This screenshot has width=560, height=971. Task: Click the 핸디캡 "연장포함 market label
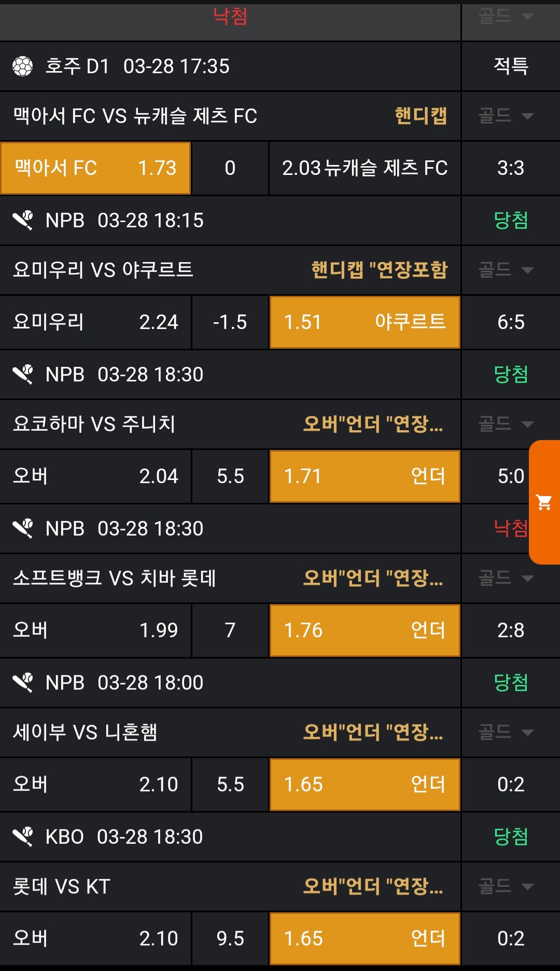[379, 270]
